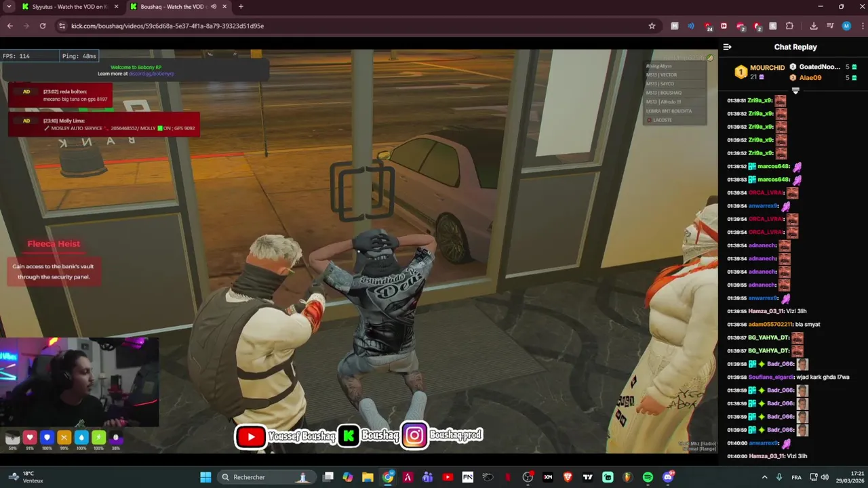Click gifter GoatedNoo... in the leaderboard
The width and height of the screenshot is (868, 488).
[819, 67]
